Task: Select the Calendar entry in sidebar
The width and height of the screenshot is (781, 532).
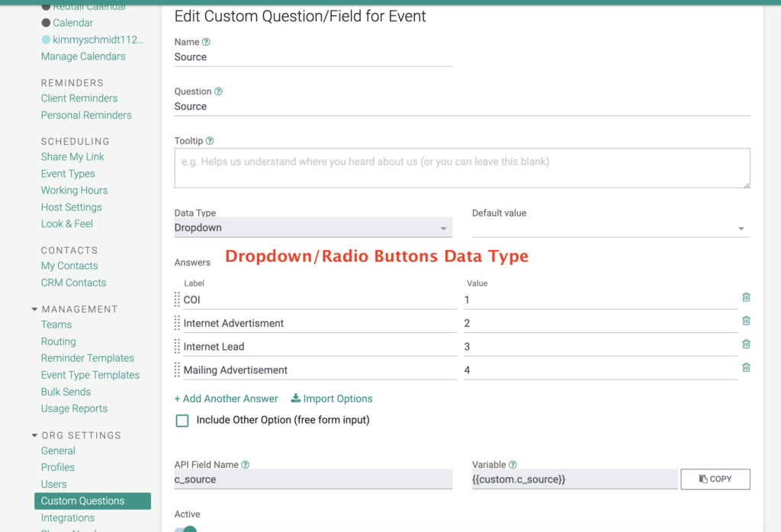Action: (x=72, y=22)
